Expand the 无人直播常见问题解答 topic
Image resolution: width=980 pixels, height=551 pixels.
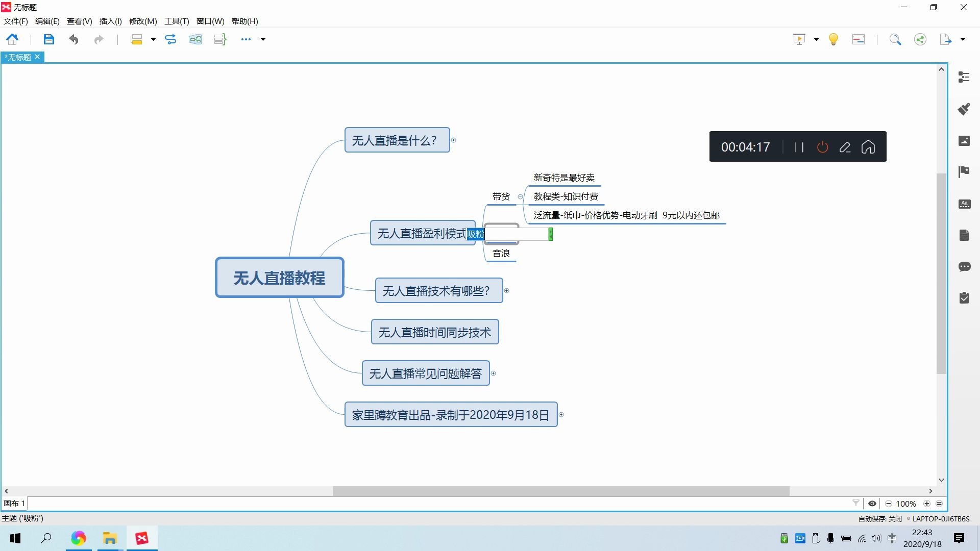click(493, 373)
